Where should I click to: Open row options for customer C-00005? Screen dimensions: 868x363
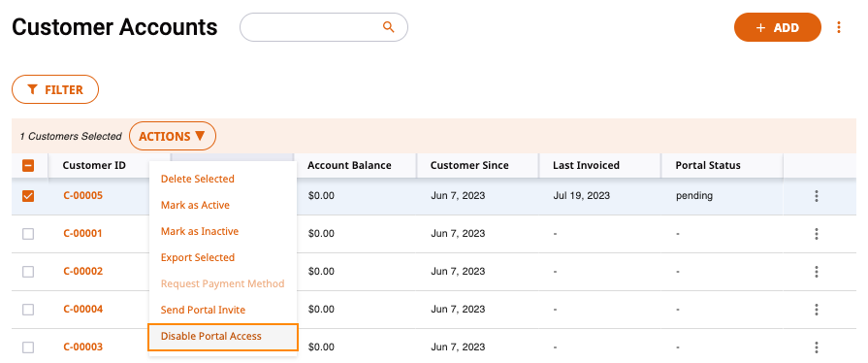coord(816,196)
